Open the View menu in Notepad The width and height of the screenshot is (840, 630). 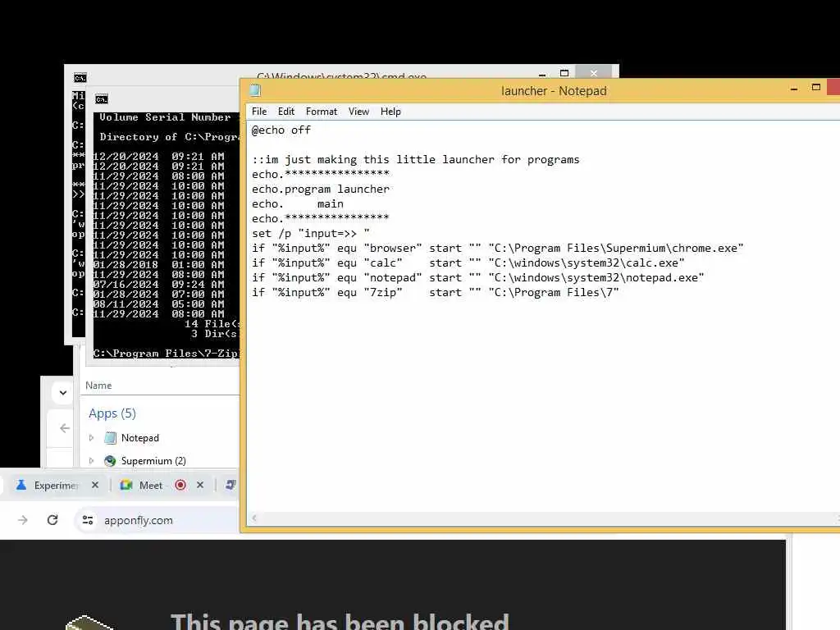[358, 112]
